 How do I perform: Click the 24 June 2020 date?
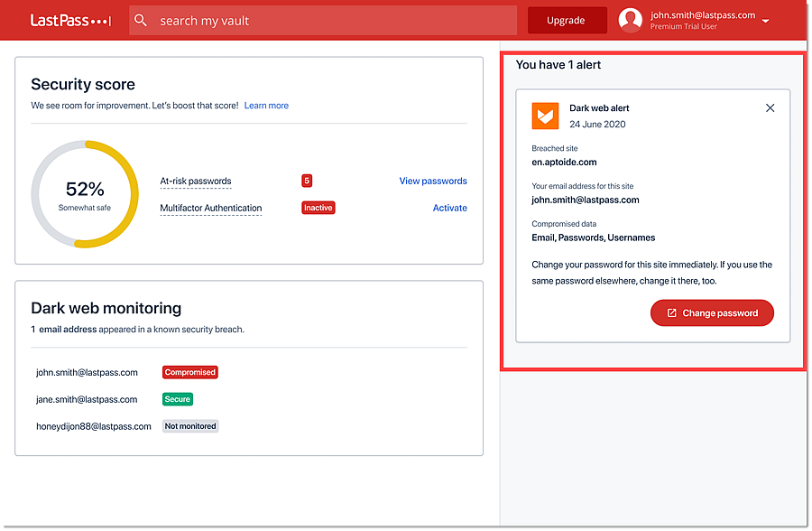[x=597, y=124]
